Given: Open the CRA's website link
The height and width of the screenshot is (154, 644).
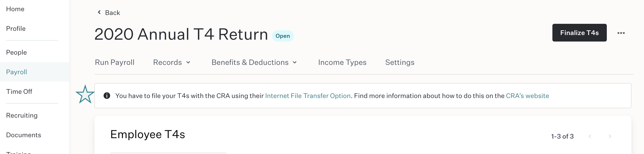Looking at the screenshot, I should click(x=527, y=96).
